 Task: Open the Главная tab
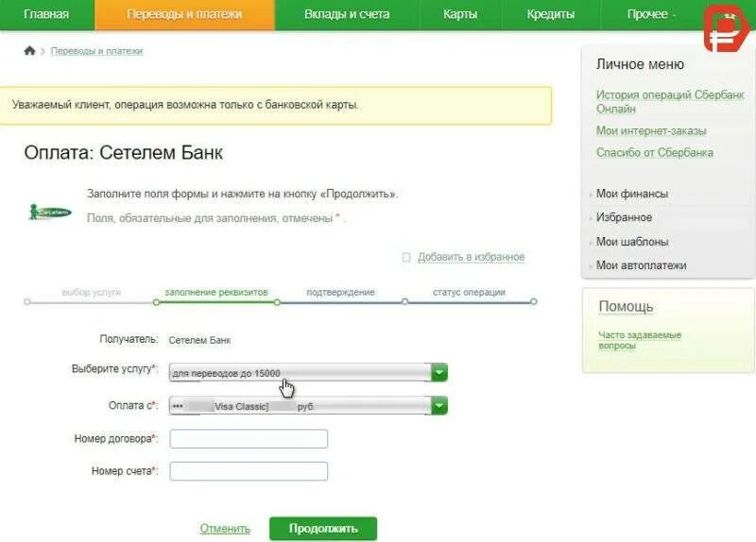tap(46, 14)
